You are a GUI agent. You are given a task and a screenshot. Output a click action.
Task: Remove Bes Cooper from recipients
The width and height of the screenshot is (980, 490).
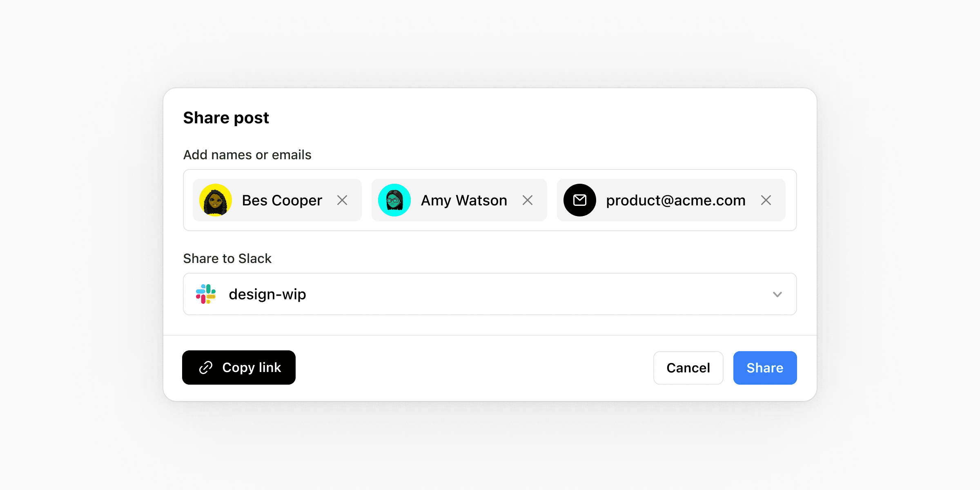pyautogui.click(x=343, y=200)
